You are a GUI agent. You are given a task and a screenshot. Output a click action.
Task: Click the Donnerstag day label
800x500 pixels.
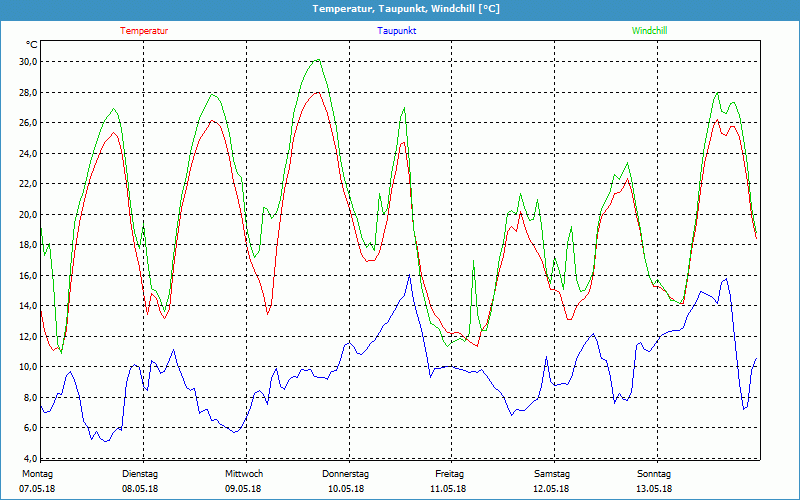tap(345, 474)
